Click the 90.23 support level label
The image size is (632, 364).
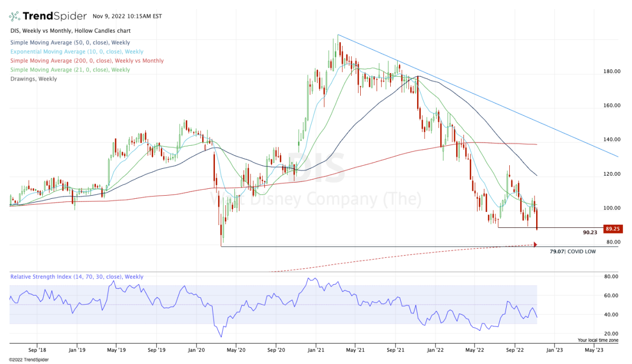point(590,232)
